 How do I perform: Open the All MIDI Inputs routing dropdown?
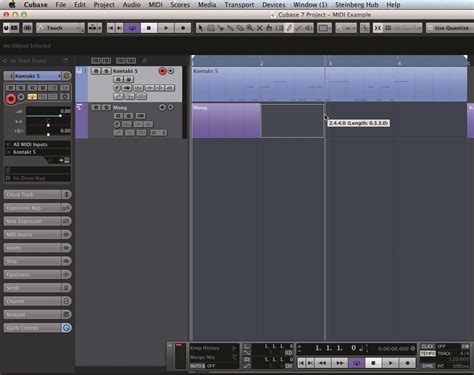click(37, 144)
